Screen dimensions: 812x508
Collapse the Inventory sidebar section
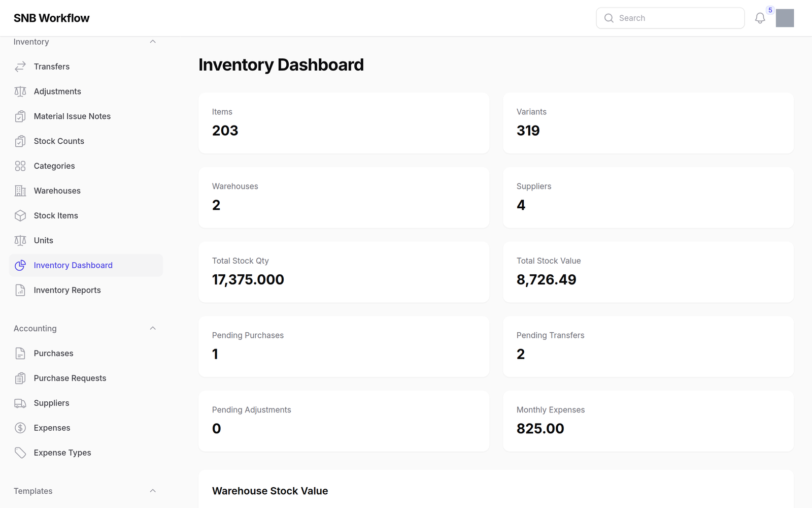(x=153, y=42)
